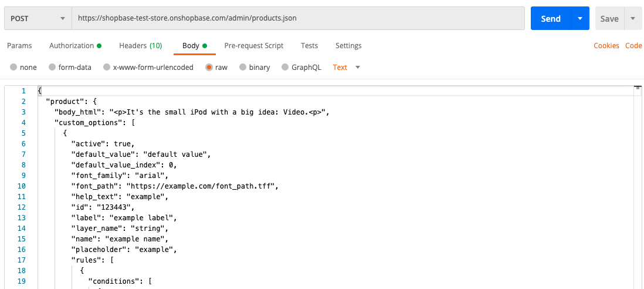Open the Pre-request Script tab
Screen dimensions: 644x289
pyautogui.click(x=253, y=46)
